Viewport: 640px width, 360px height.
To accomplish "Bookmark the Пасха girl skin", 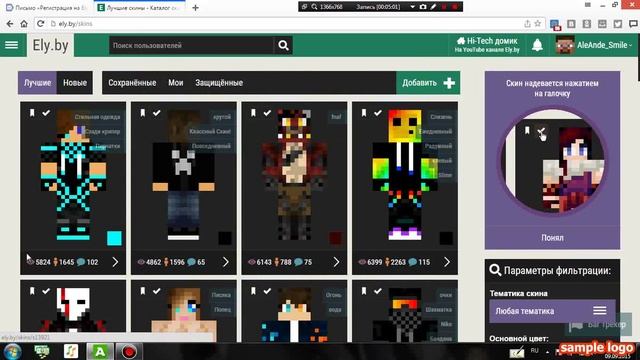I will (143, 291).
